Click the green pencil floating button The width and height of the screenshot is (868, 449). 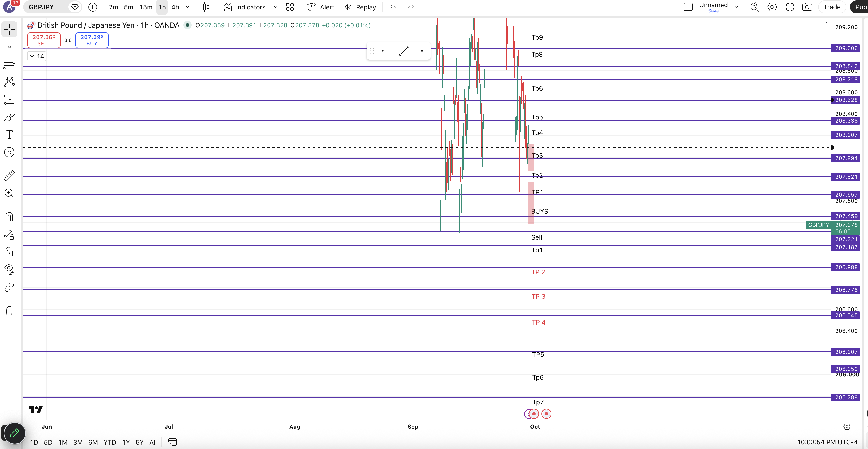tap(15, 433)
